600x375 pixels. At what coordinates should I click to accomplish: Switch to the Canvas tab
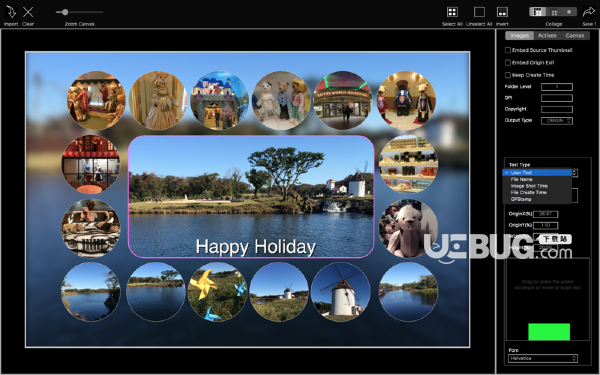tap(575, 36)
